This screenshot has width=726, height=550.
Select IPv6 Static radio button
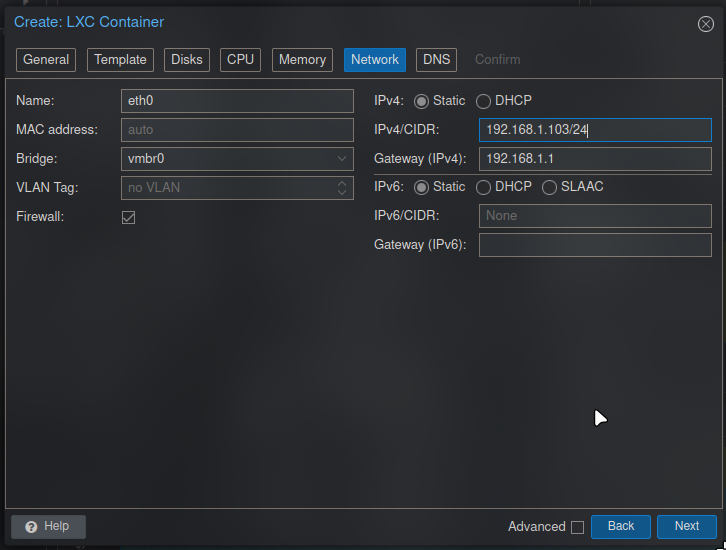click(421, 188)
